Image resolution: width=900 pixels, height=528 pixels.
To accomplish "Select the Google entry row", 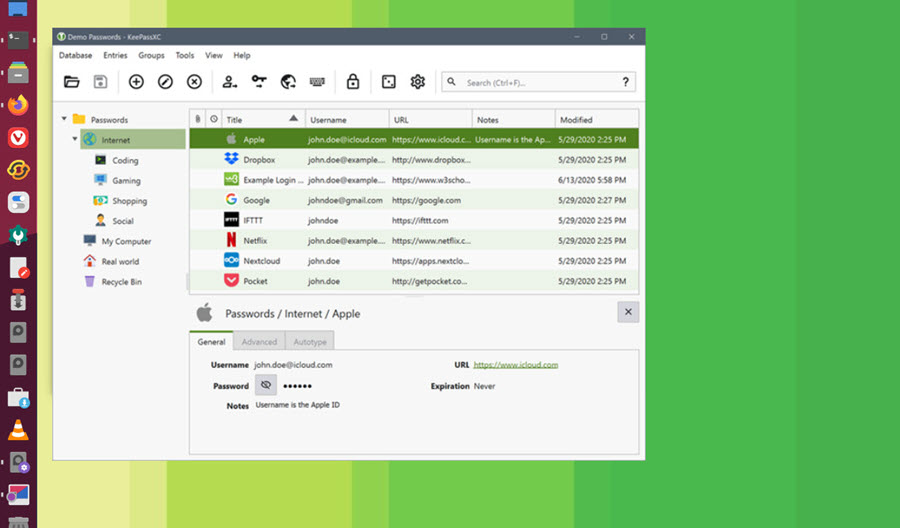I will (414, 200).
